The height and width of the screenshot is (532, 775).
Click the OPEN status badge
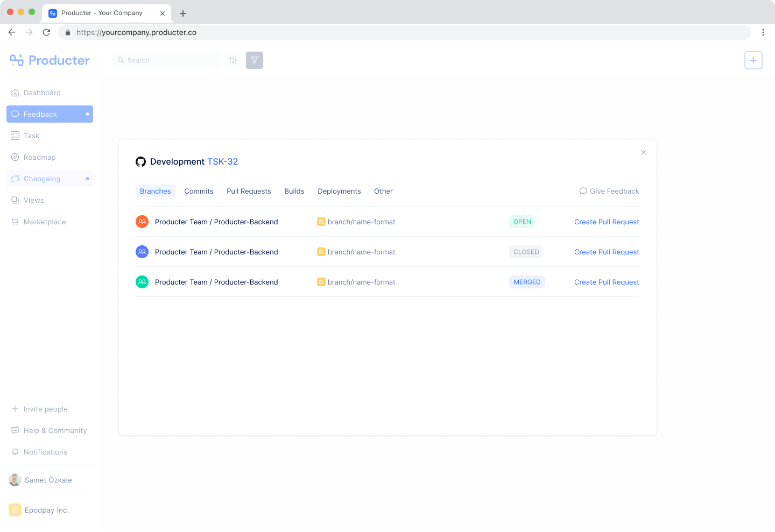click(522, 222)
